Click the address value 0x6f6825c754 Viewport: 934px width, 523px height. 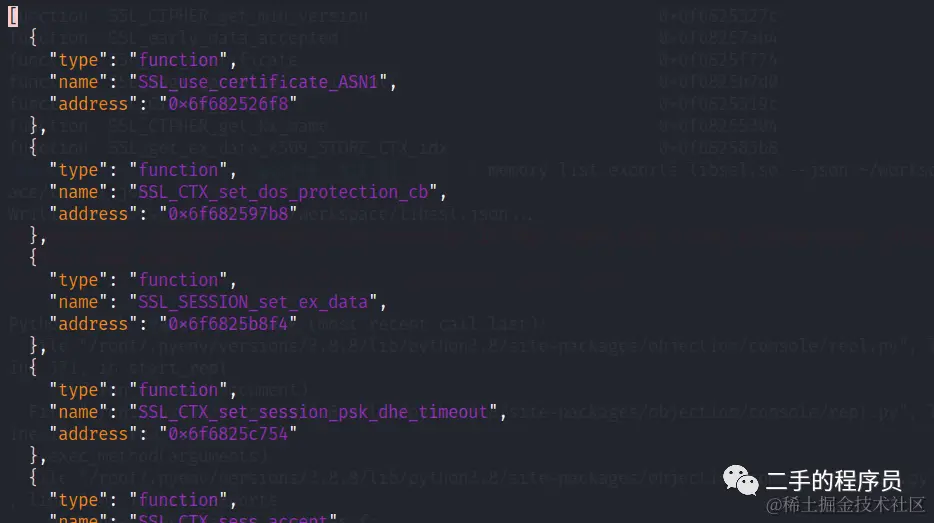228,434
